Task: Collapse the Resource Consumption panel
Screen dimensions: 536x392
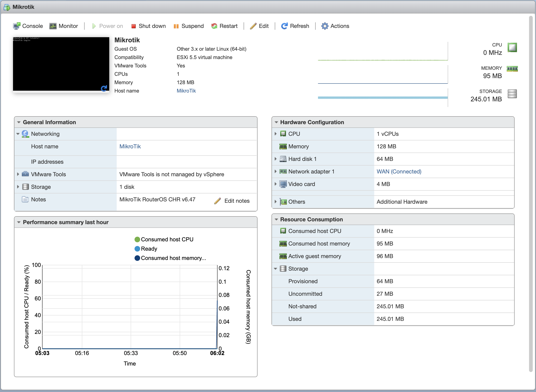Action: point(276,219)
